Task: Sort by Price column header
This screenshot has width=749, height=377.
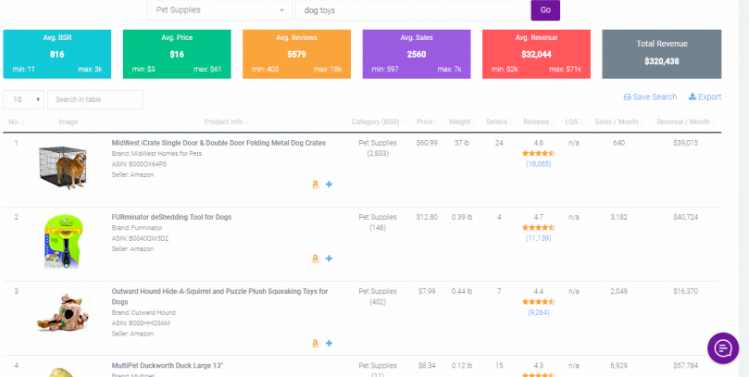Action: (427, 122)
